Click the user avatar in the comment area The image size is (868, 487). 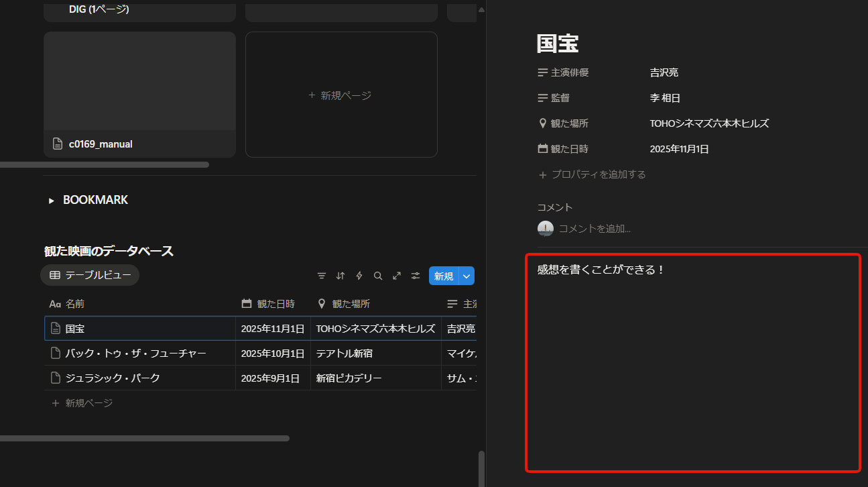[x=546, y=229]
